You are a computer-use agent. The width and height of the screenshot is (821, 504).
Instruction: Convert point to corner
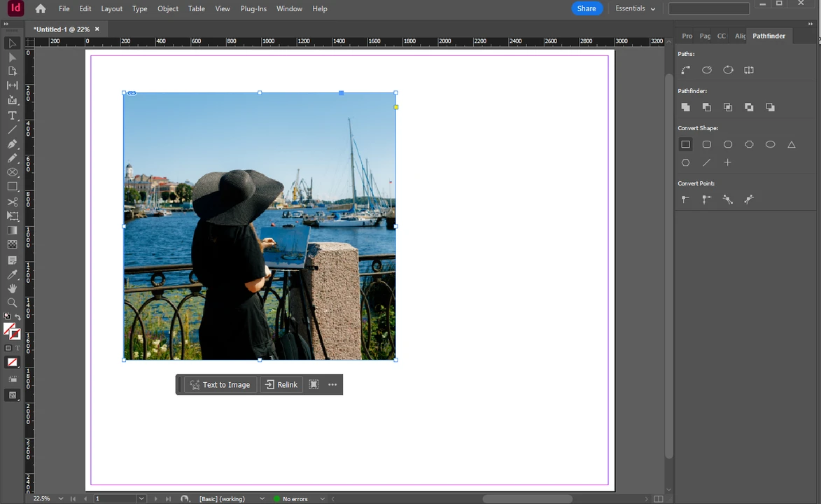(707, 199)
